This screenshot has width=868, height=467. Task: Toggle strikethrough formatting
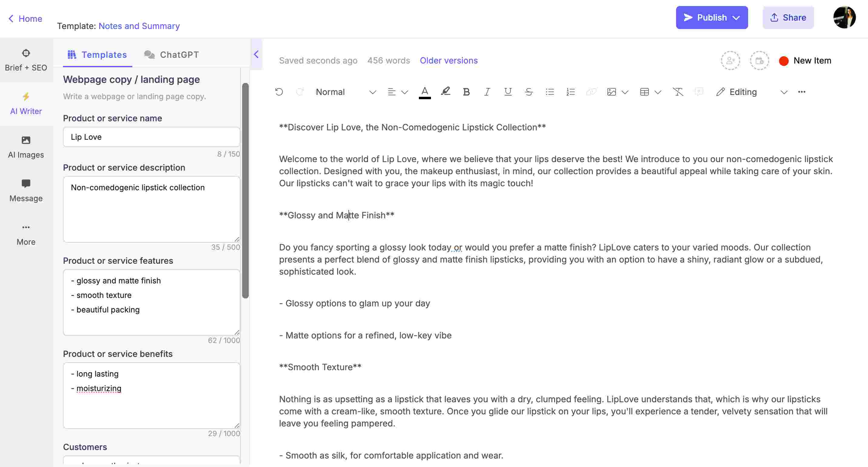pyautogui.click(x=529, y=92)
